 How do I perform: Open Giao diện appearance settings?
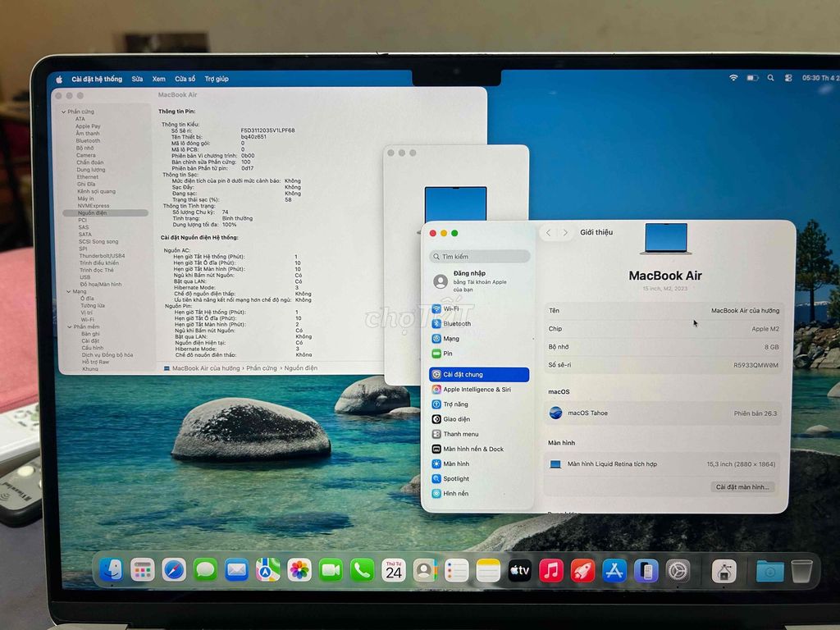(x=479, y=419)
